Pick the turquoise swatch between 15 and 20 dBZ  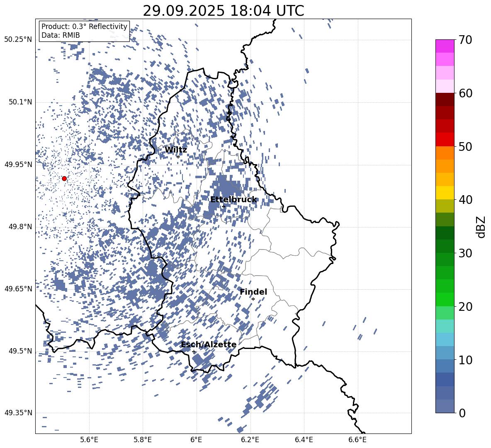[x=445, y=326]
